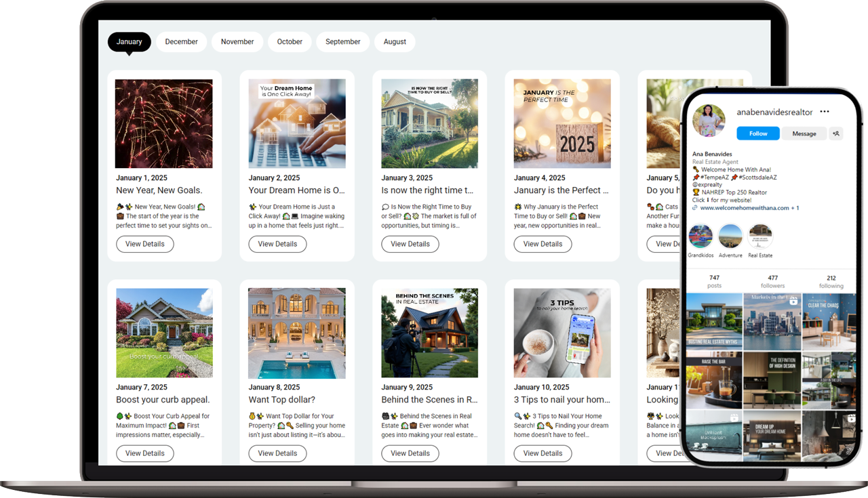Click the add-person suggestion icon
The image size is (868, 498).
click(836, 133)
